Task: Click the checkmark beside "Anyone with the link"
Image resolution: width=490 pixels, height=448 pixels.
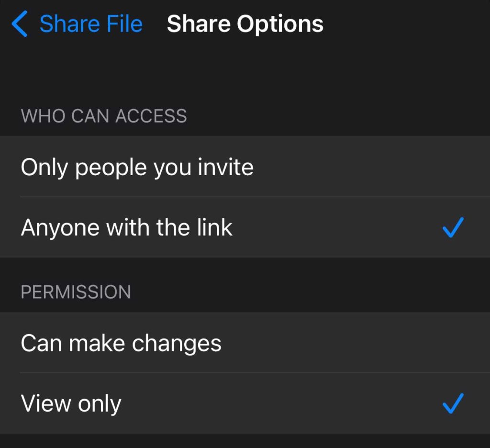Action: 453,227
